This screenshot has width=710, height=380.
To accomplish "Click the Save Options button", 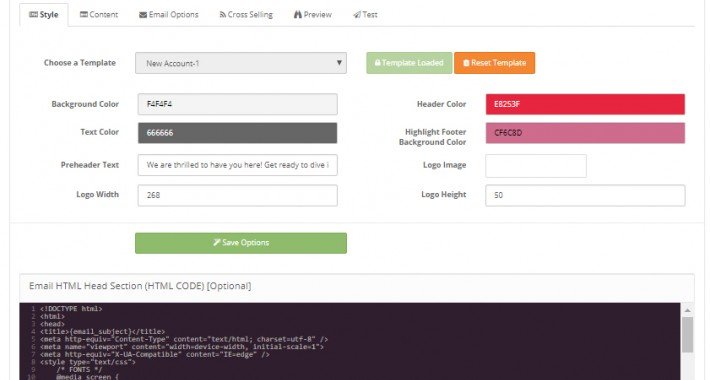I will point(241,243).
